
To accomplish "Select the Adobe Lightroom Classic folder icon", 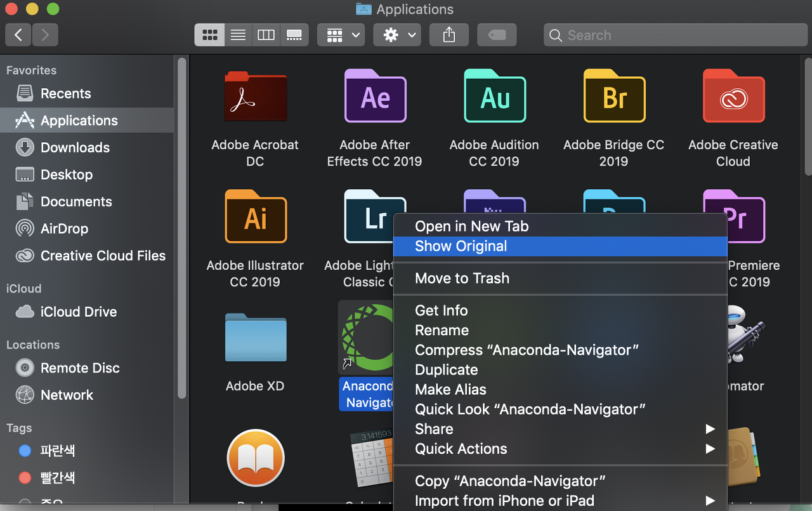I will tap(369, 216).
